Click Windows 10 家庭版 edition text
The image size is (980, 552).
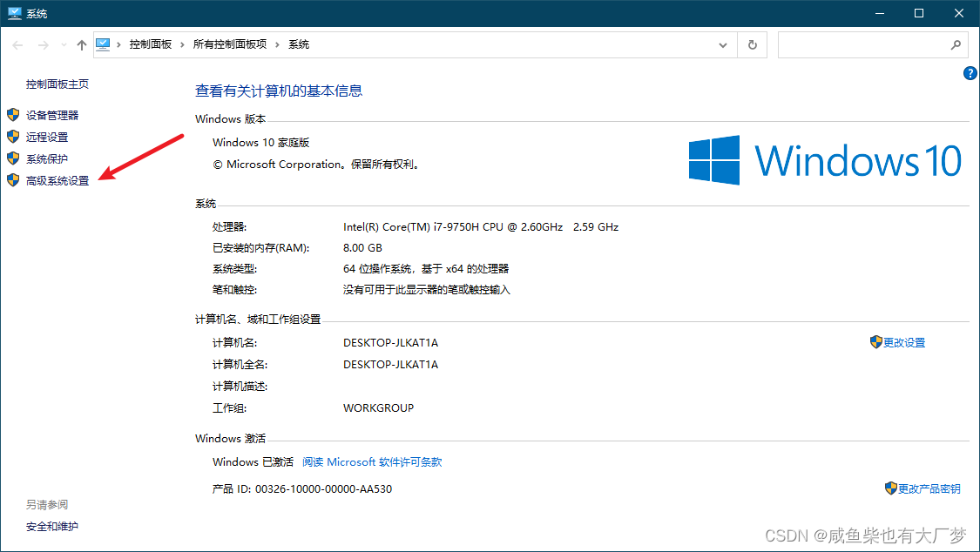coord(260,143)
